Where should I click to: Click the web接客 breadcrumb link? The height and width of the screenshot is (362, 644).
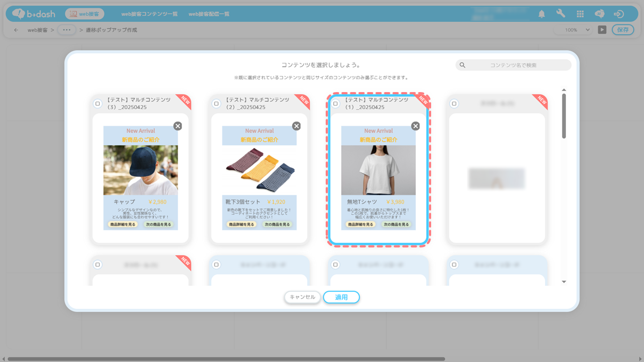pyautogui.click(x=37, y=30)
